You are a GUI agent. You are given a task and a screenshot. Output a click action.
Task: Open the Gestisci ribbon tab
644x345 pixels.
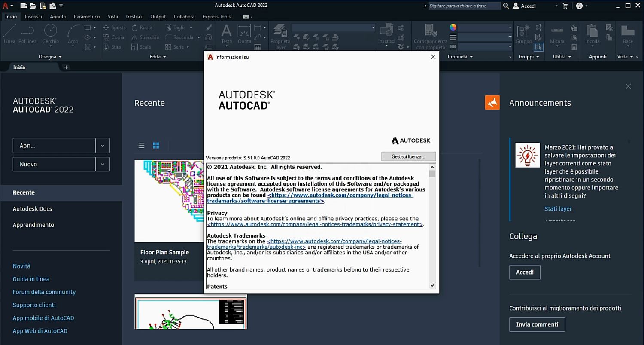click(134, 17)
